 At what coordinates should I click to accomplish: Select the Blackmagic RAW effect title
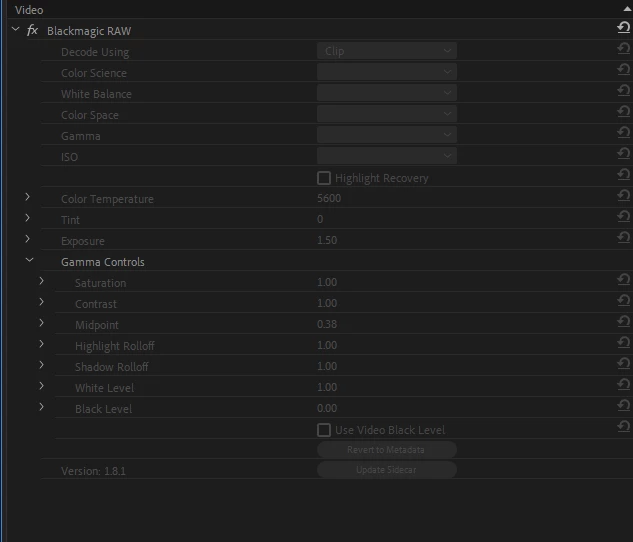click(x=89, y=31)
